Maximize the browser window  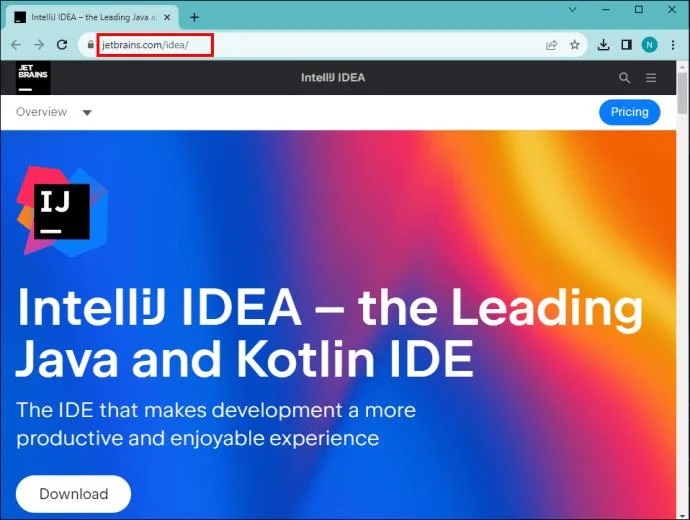(x=639, y=9)
